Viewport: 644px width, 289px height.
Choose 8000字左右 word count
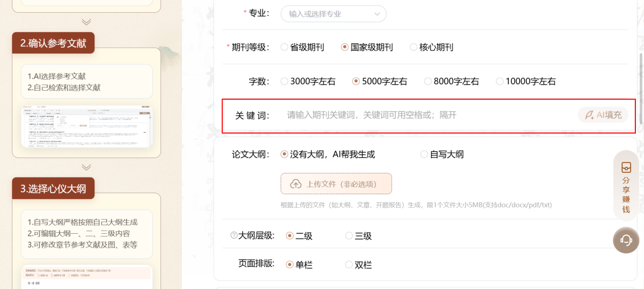pyautogui.click(x=452, y=81)
